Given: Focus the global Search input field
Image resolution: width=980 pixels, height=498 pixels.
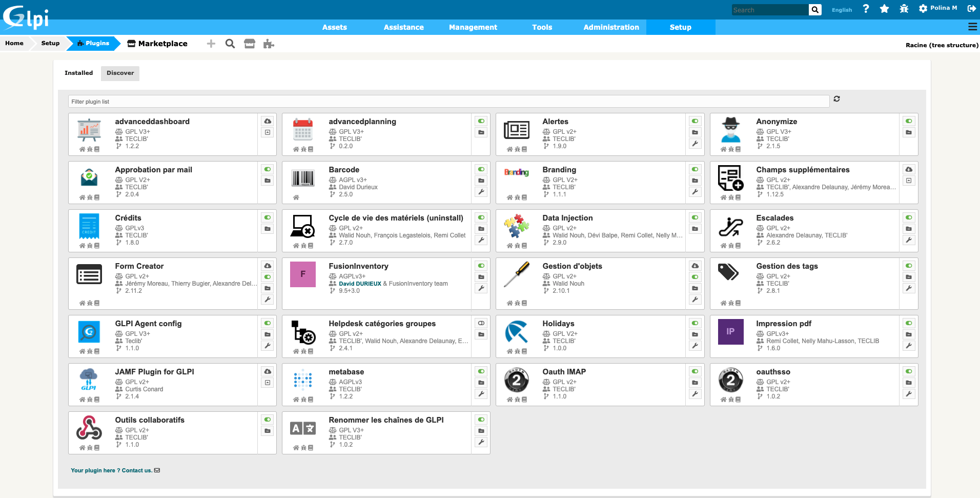Looking at the screenshot, I should [770, 10].
